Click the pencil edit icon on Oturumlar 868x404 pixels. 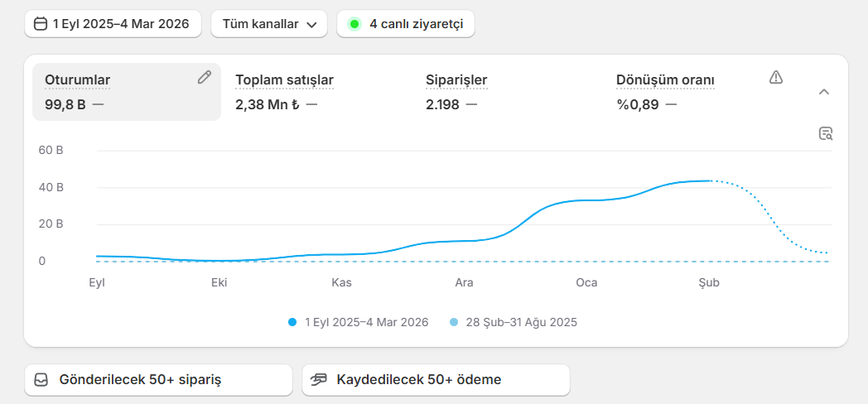(x=205, y=77)
